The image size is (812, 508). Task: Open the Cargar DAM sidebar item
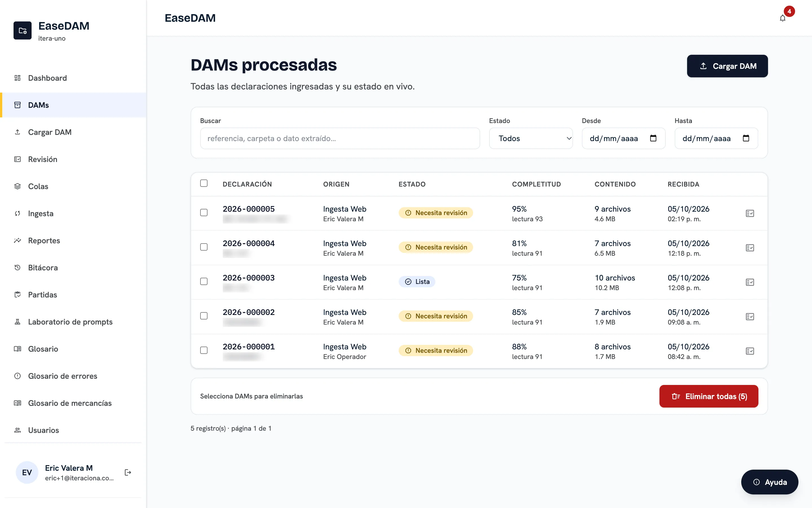click(73, 132)
